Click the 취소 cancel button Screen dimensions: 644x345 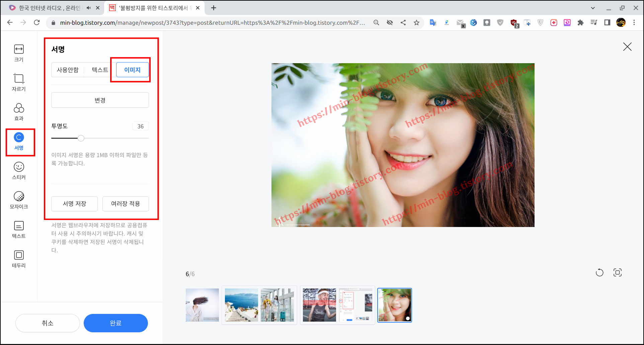48,323
